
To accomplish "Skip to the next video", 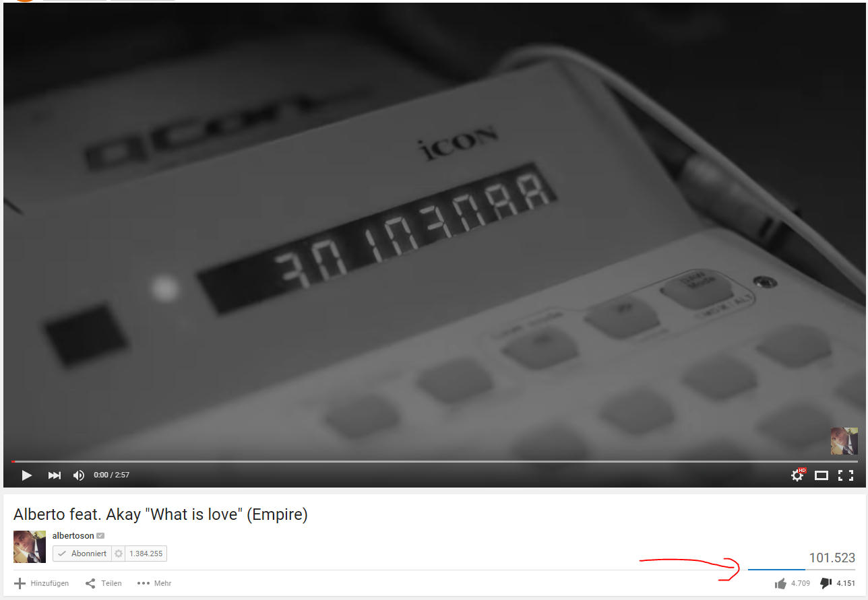I will pyautogui.click(x=55, y=475).
